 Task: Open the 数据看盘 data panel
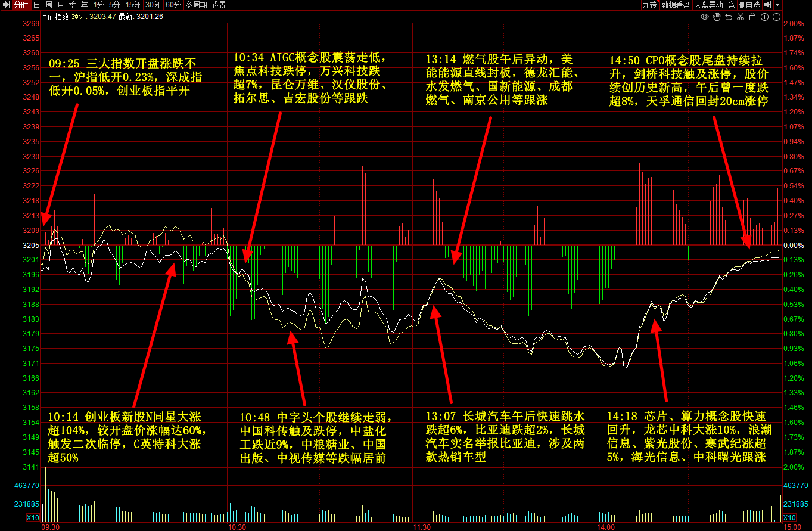(x=676, y=5)
